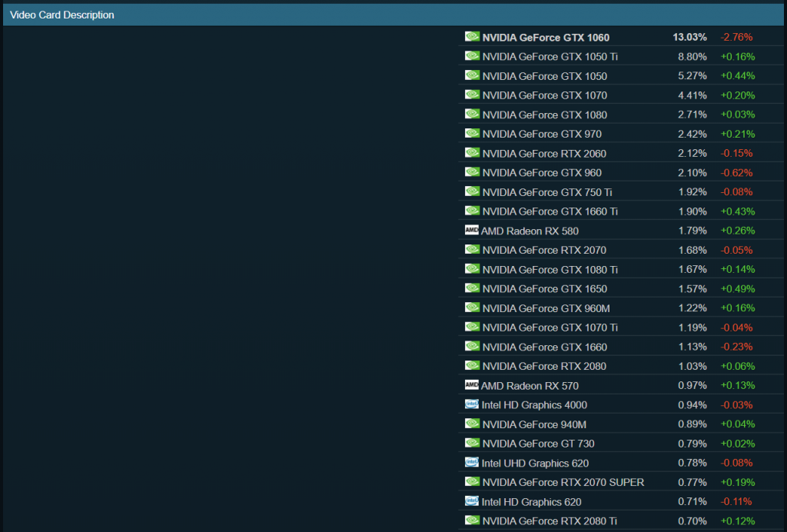Viewport: 787px width, 532px height.
Task: Select the NVIDIA GeForce GTX 1050 Ti name
Action: coord(550,57)
